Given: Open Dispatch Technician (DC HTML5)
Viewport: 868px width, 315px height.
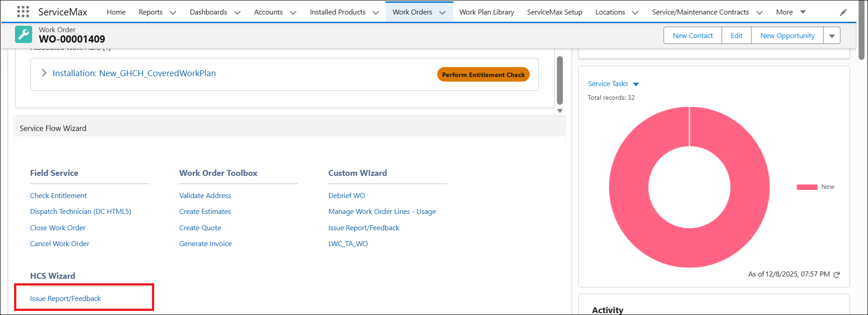Looking at the screenshot, I should [x=81, y=212].
